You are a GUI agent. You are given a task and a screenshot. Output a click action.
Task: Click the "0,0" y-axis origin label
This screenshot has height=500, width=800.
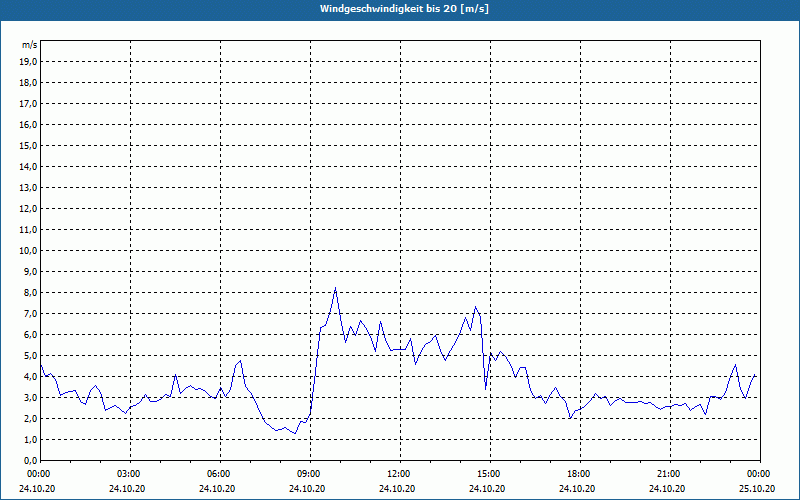pos(30,461)
